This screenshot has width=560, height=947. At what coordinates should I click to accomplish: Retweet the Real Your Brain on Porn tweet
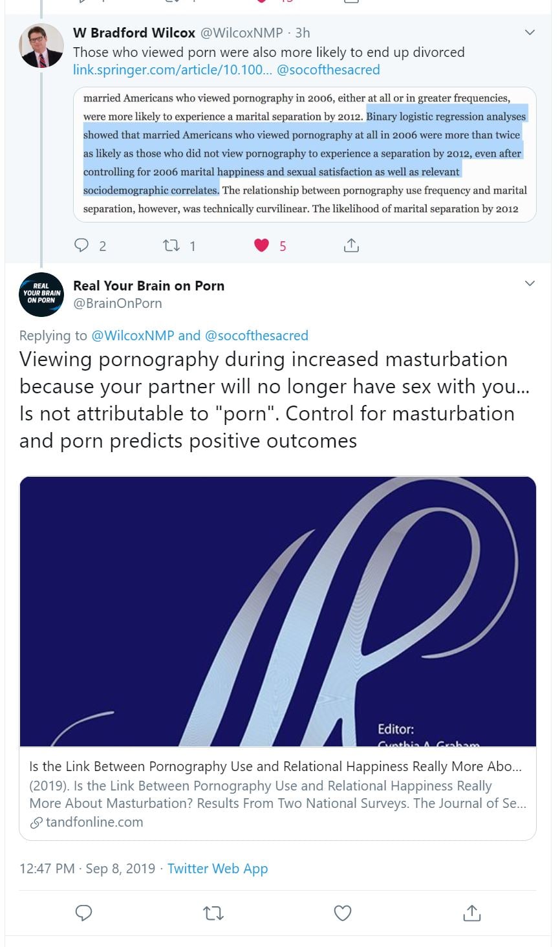pyautogui.click(x=213, y=913)
